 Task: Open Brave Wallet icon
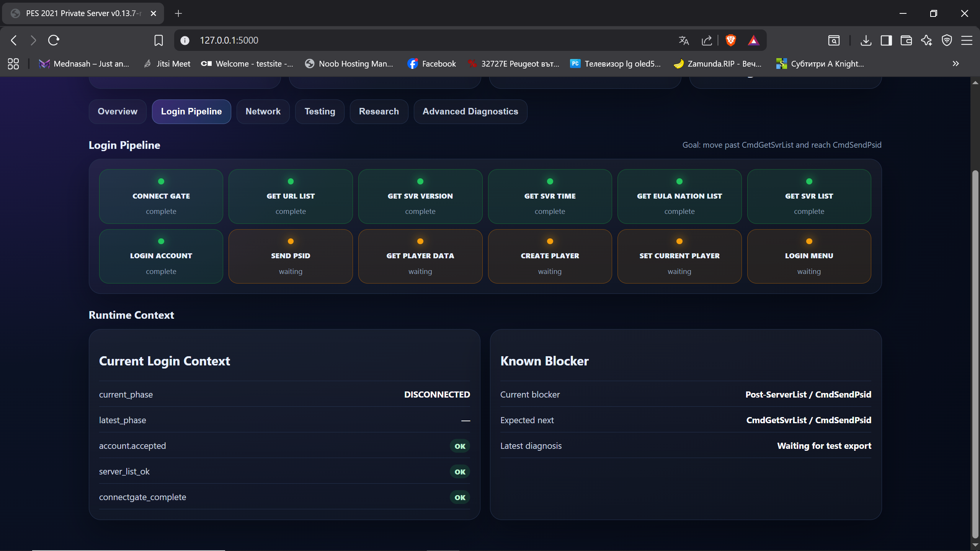click(906, 40)
